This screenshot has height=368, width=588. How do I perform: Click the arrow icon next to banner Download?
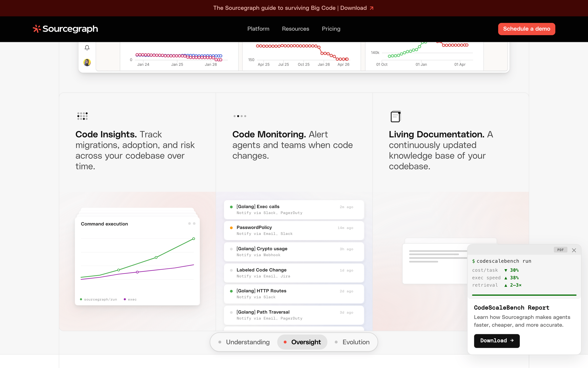tap(372, 8)
